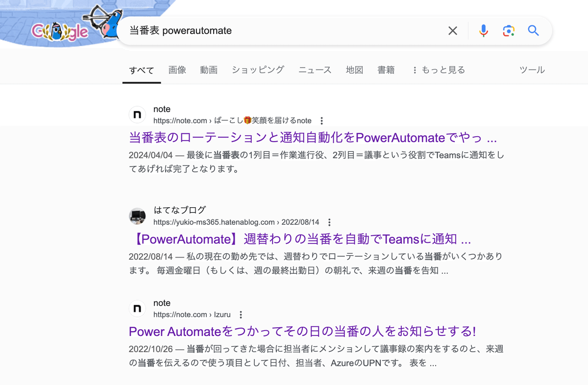Screen dimensions: 588x385
Task: Open options for first note result
Action: click(x=321, y=121)
